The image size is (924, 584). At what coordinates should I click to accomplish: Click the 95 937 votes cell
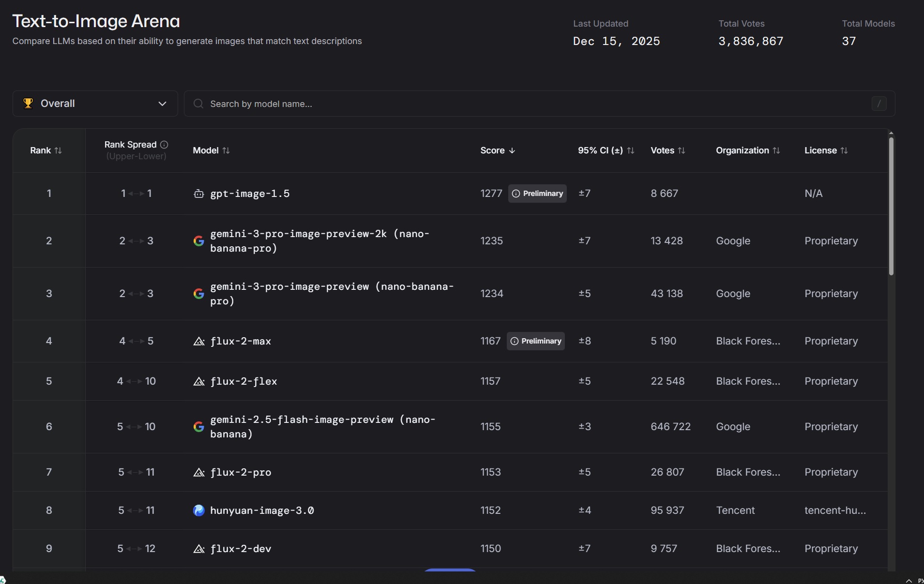click(667, 510)
